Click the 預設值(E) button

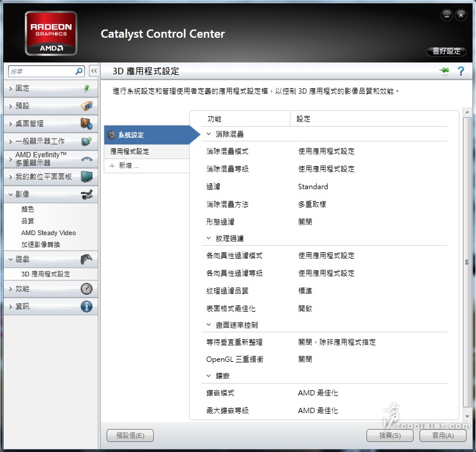pyautogui.click(x=130, y=435)
